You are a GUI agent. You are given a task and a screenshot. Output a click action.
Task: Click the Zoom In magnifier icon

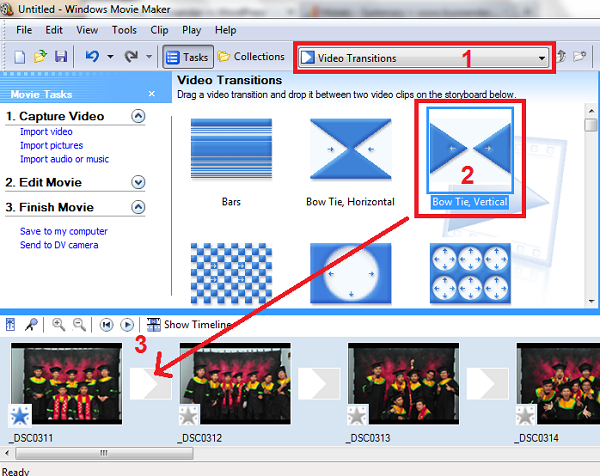tap(59, 325)
